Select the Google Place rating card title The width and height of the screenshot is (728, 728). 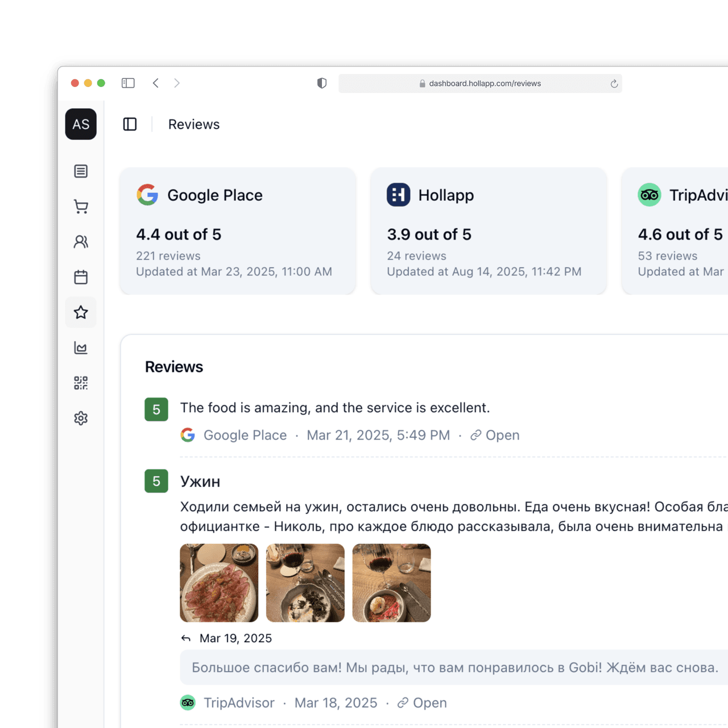pos(215,195)
